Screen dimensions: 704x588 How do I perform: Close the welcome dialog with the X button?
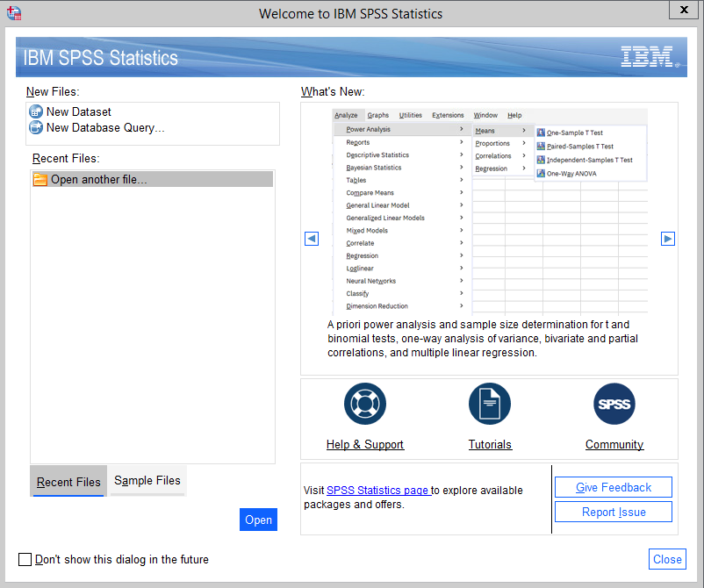tap(684, 10)
